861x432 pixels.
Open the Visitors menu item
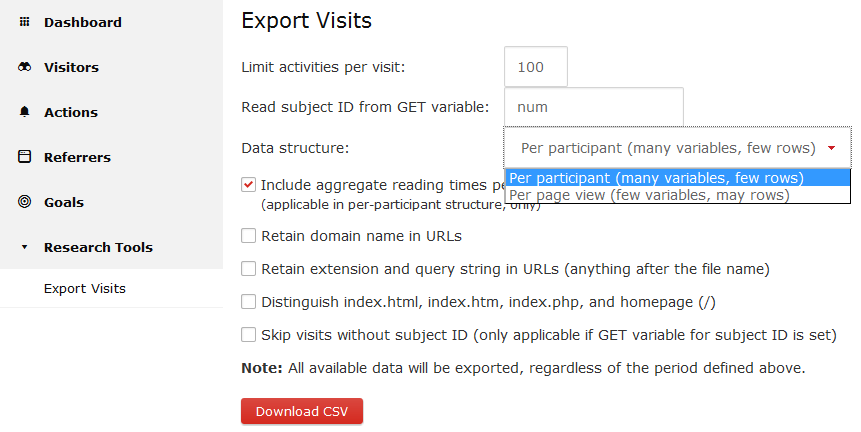point(71,67)
